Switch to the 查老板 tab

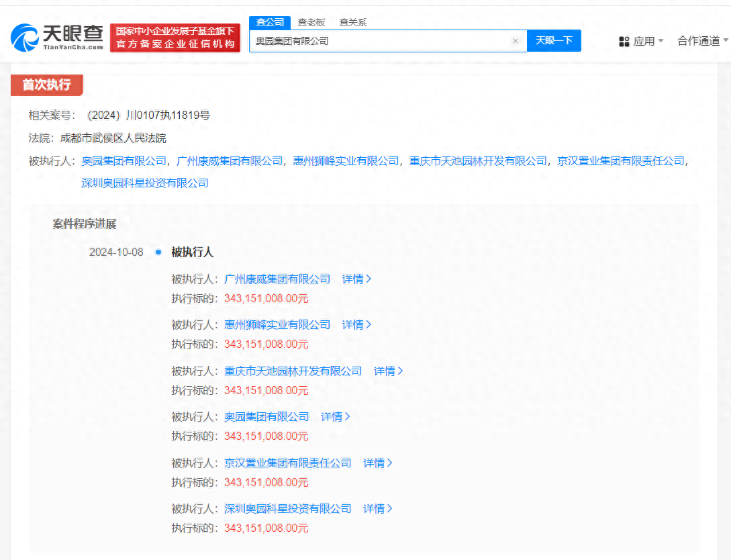[x=311, y=22]
